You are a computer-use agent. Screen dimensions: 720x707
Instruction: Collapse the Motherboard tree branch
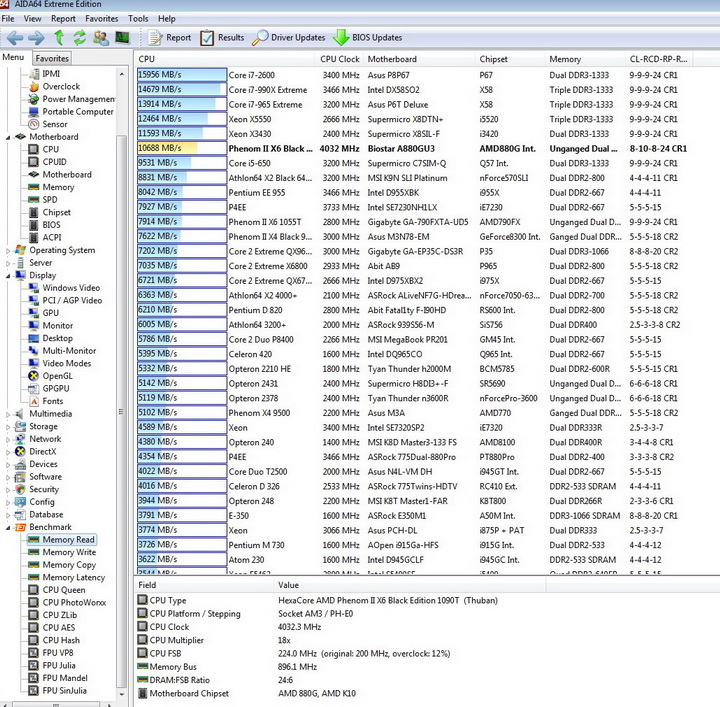point(8,137)
